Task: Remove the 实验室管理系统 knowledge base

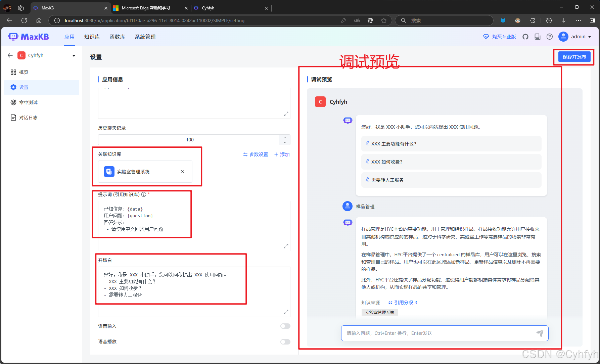Action: coord(183,172)
